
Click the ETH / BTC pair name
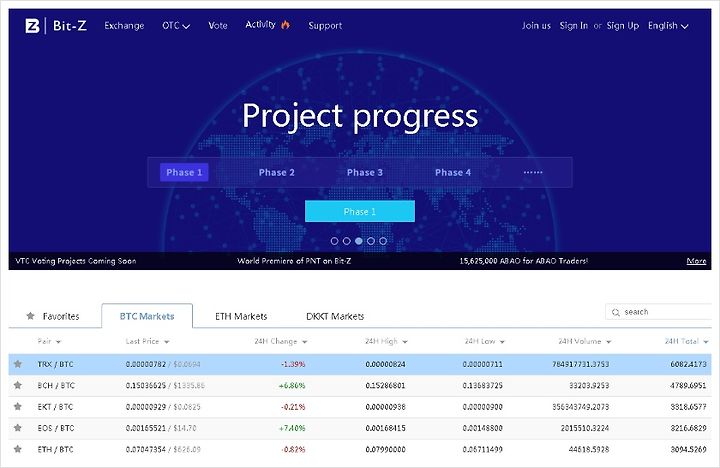(x=55, y=450)
